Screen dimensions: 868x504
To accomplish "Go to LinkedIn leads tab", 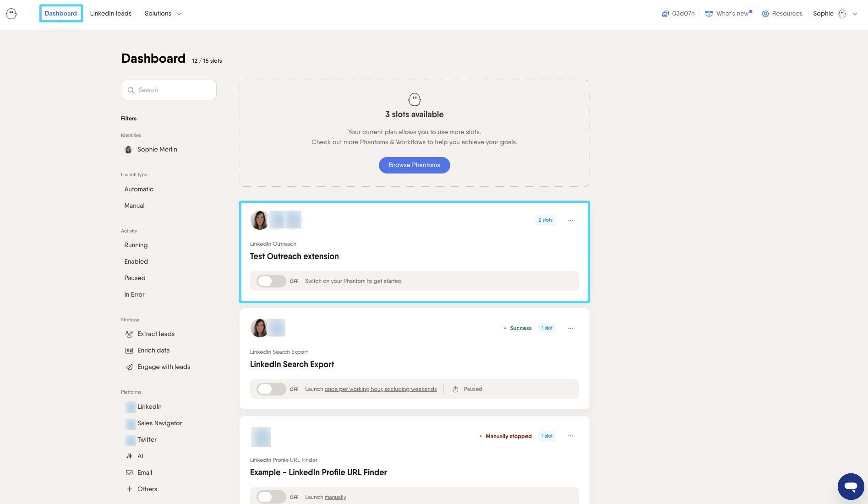I will coord(111,14).
